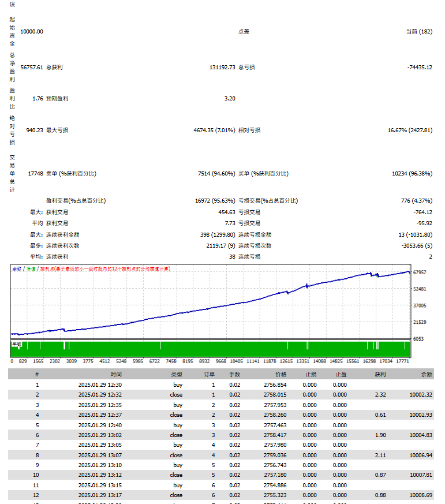Click the balance cell 10008.69
This screenshot has width=445, height=504.
(x=421, y=495)
